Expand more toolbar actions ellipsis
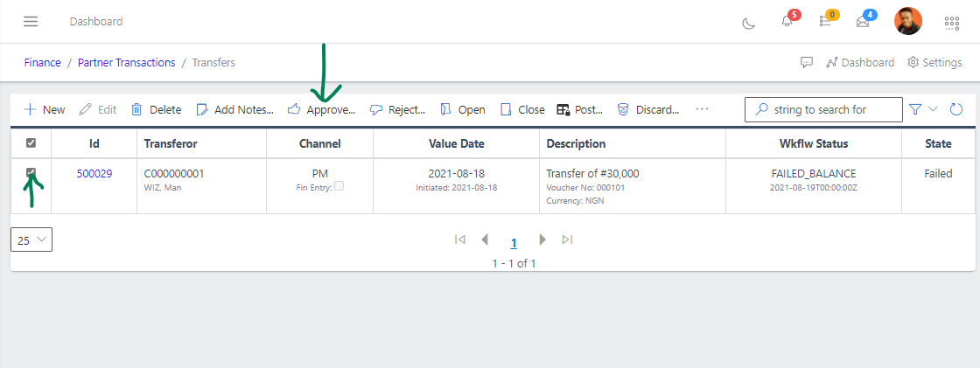 tap(702, 108)
